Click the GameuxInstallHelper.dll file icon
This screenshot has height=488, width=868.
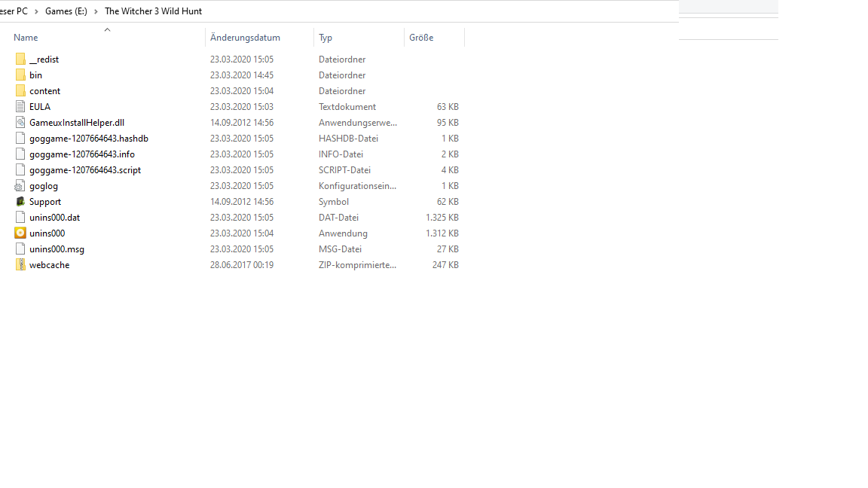point(20,123)
